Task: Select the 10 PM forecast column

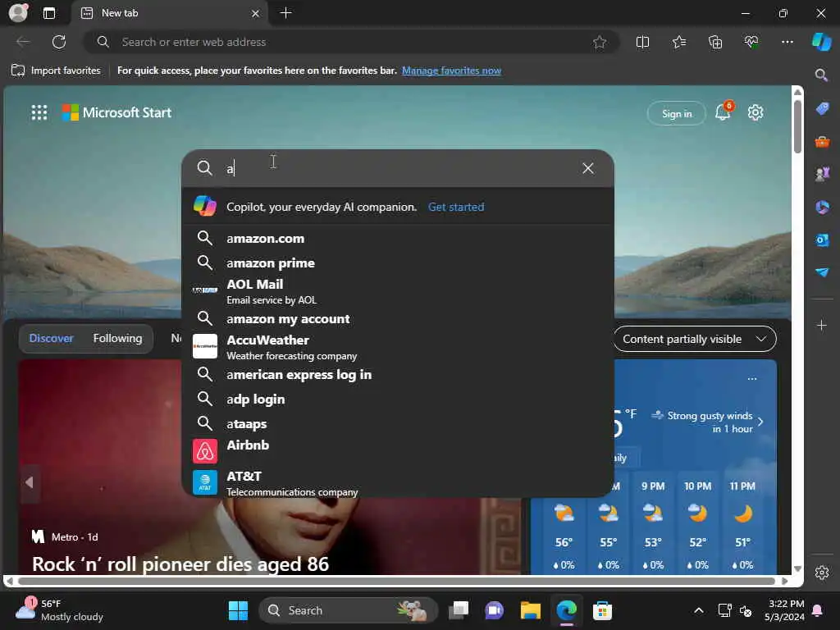Action: [x=697, y=526]
